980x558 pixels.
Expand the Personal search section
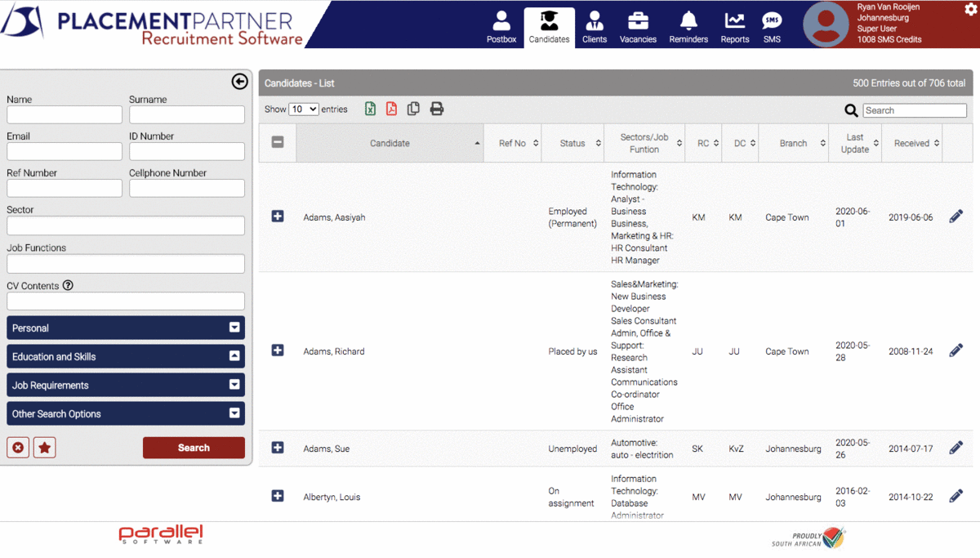(126, 328)
